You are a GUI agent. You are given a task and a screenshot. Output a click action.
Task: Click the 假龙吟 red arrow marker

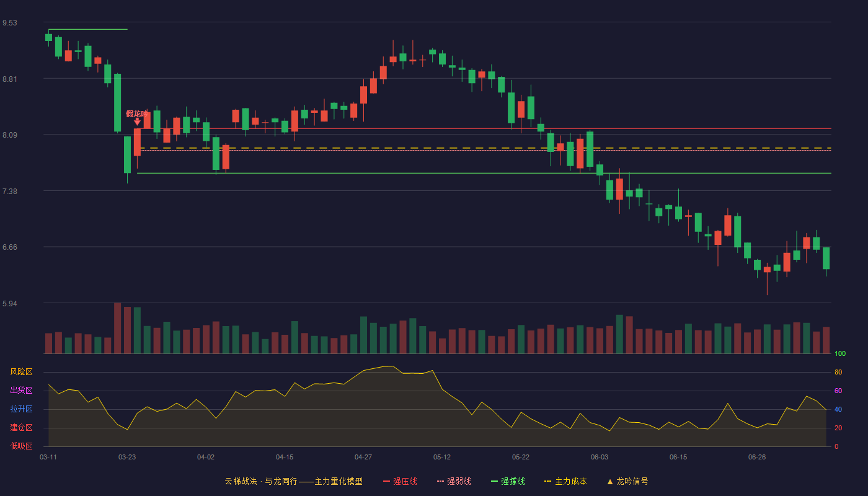click(x=137, y=122)
